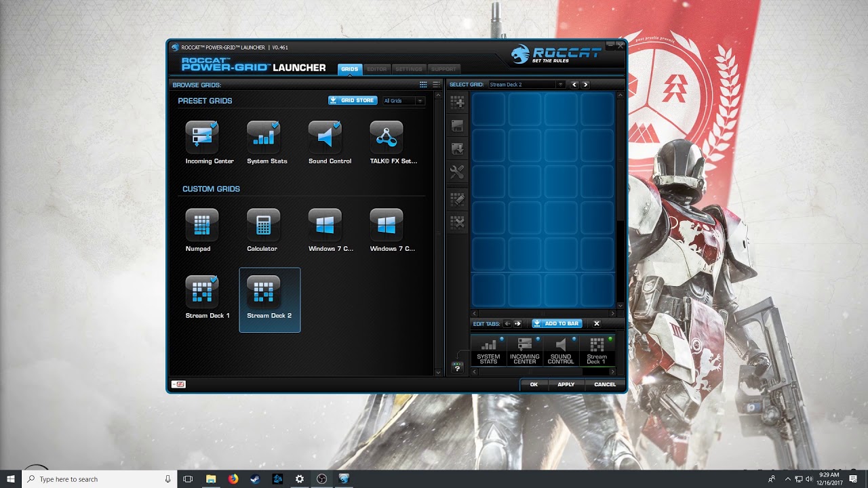Screen dimensions: 868x488
Task: Open grid tools wrench and screwdriver icon
Action: [458, 172]
